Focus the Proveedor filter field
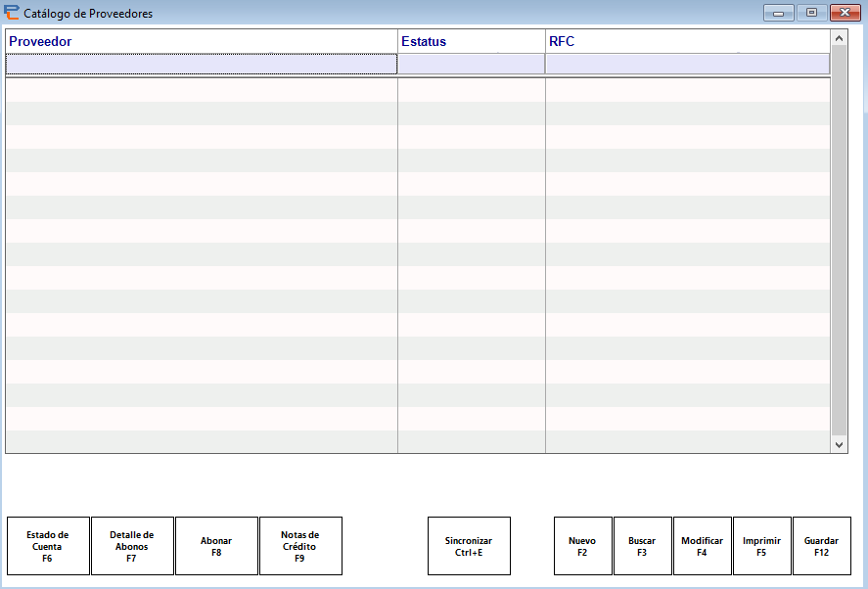 pyautogui.click(x=202, y=65)
